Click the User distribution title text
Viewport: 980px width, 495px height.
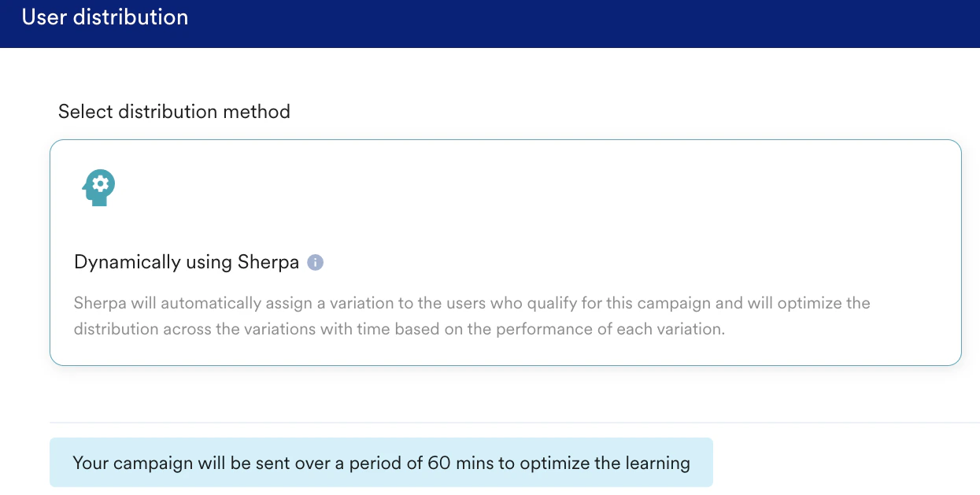click(105, 17)
